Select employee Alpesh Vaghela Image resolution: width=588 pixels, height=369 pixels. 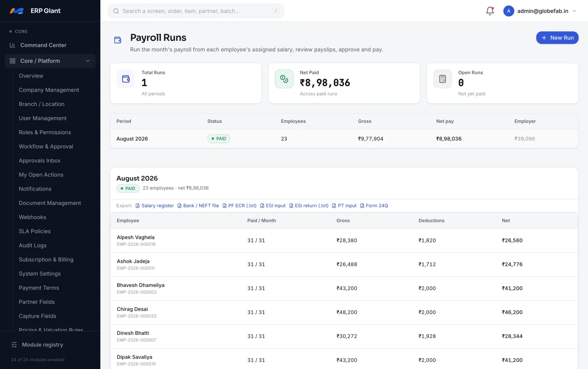click(x=136, y=237)
